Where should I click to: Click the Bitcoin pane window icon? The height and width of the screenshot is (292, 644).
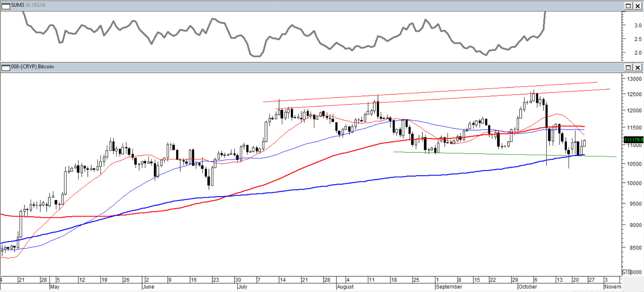[x=6, y=67]
